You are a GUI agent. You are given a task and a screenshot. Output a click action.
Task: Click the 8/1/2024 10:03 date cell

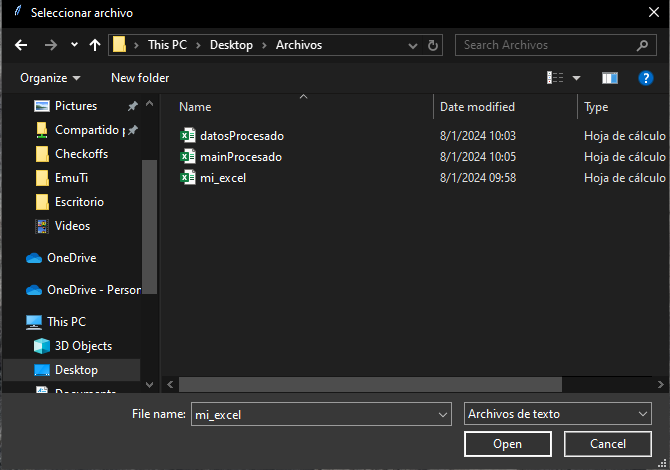tap(478, 136)
